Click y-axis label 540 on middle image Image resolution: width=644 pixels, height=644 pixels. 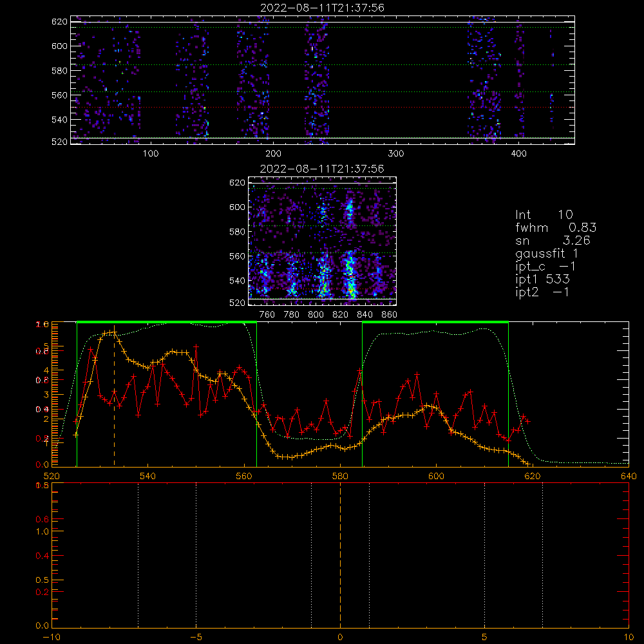pyautogui.click(x=237, y=281)
